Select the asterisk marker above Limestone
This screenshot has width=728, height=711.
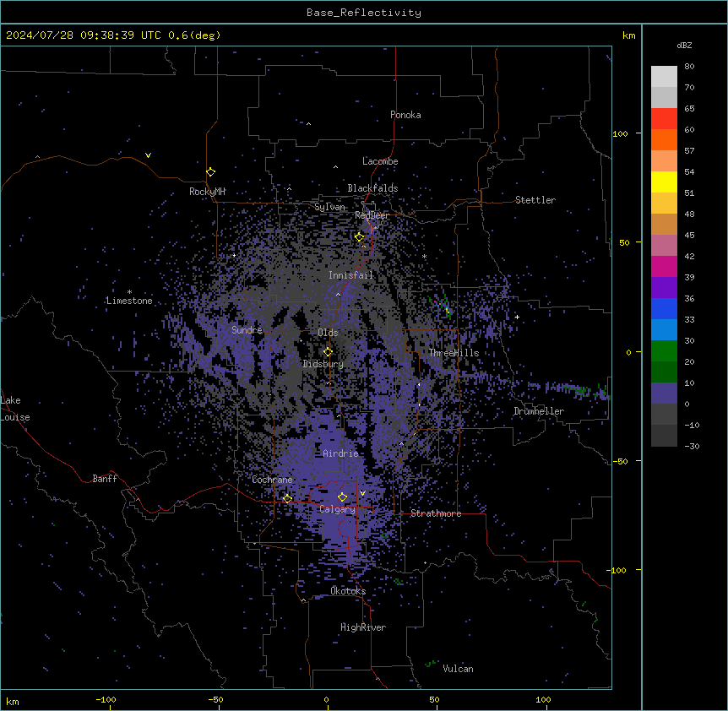(129, 292)
